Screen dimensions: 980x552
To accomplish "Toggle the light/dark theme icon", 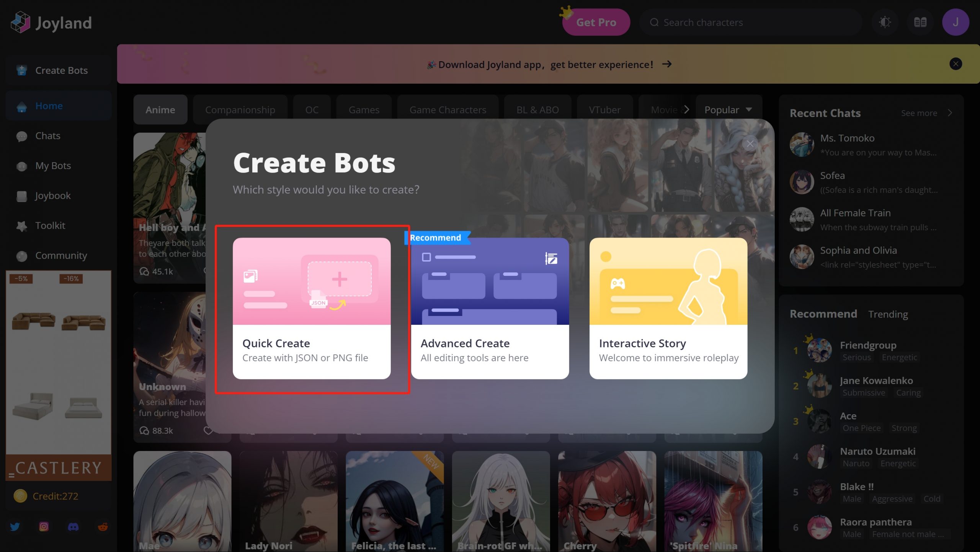I will [885, 22].
